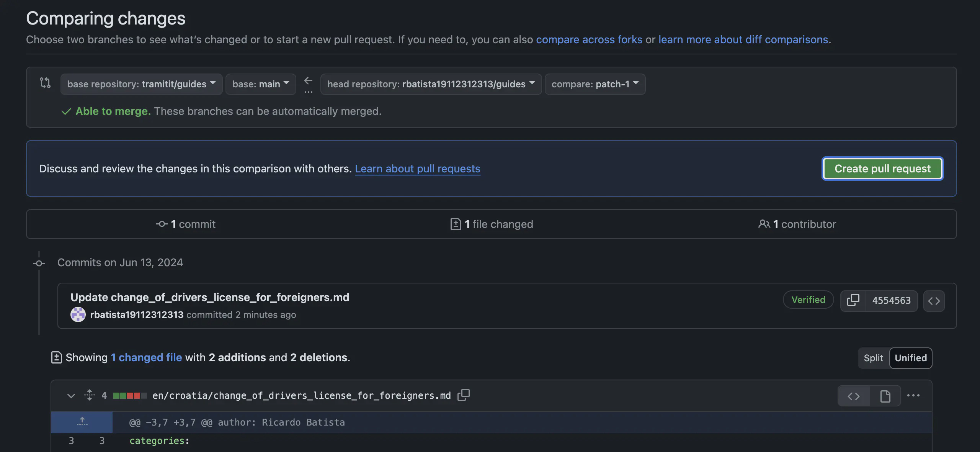Select the Unified diff view toggle
Screen dimensions: 980x452
click(911, 358)
